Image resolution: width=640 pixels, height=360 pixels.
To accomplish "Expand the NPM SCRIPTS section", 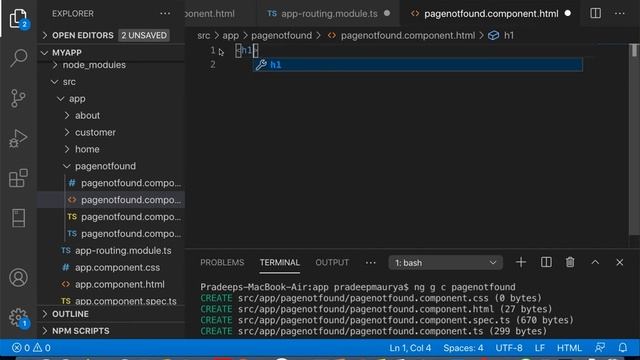I will (111, 331).
